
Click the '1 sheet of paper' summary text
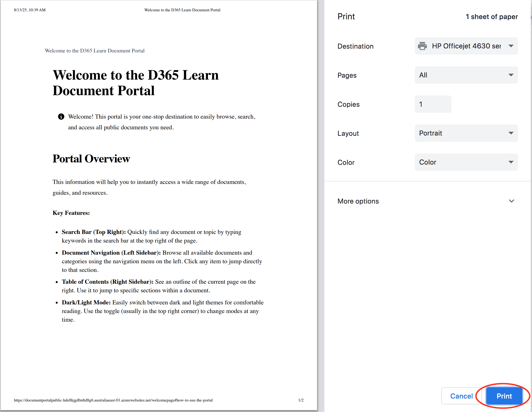pos(491,17)
